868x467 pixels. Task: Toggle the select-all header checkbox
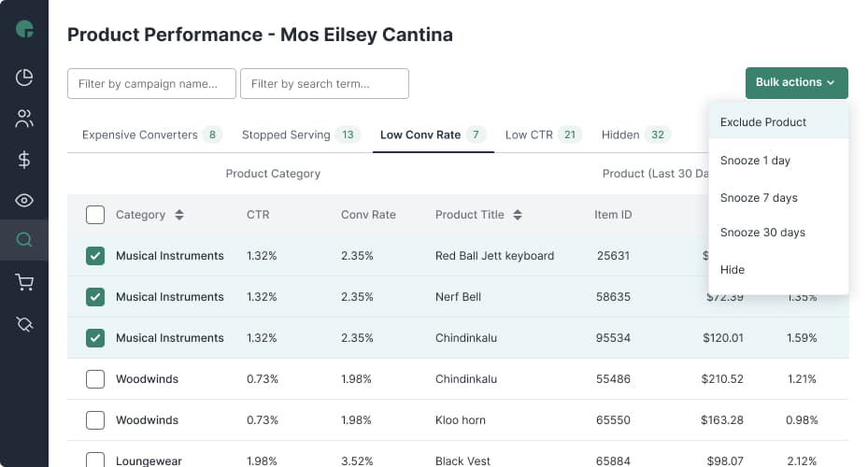coord(95,215)
